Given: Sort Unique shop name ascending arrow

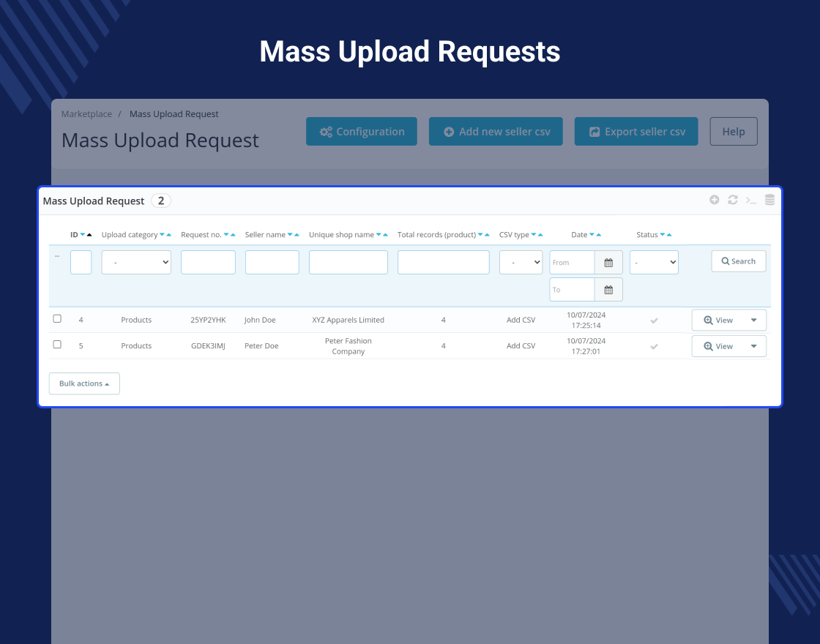Looking at the screenshot, I should click(x=385, y=235).
